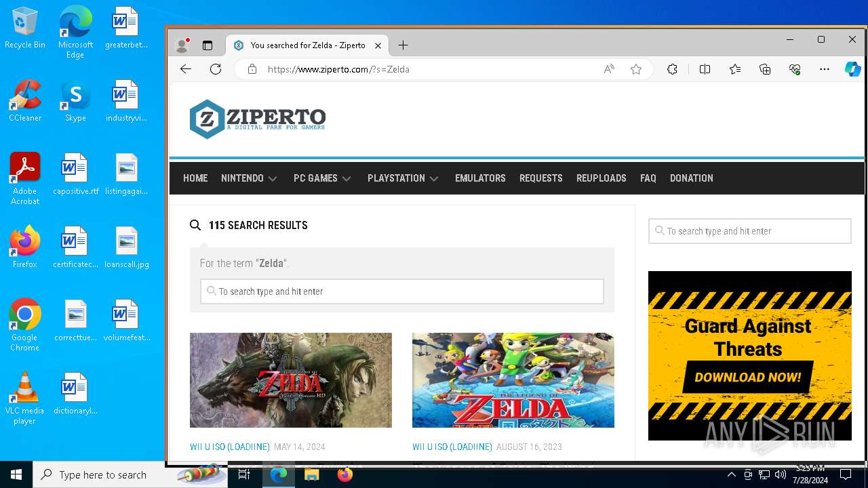
Task: Expand the NINTENDO menu chevron
Action: [273, 179]
